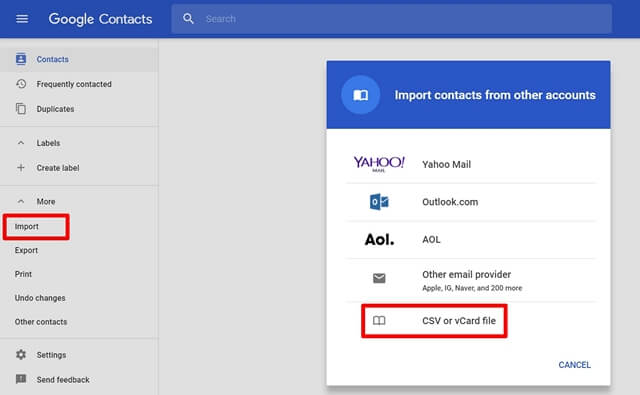Click the envelope icon for other providers

[x=379, y=278]
